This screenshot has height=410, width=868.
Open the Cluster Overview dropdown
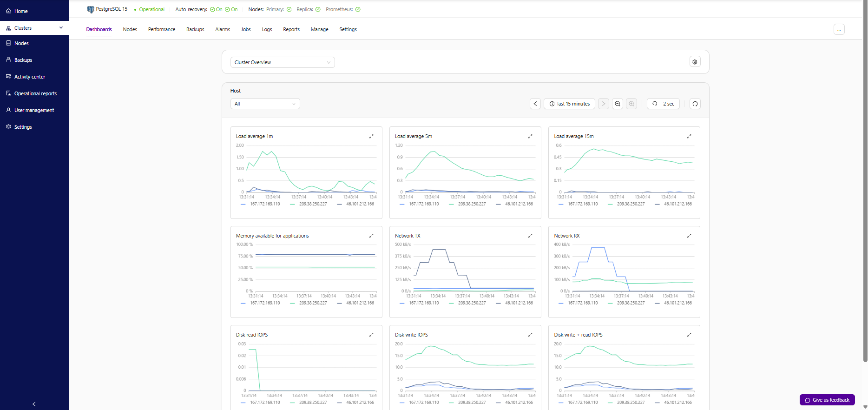pyautogui.click(x=283, y=62)
